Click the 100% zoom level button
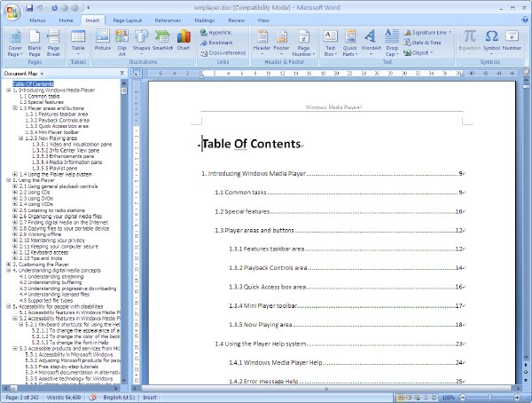This screenshot has height=403, width=532. [x=448, y=397]
